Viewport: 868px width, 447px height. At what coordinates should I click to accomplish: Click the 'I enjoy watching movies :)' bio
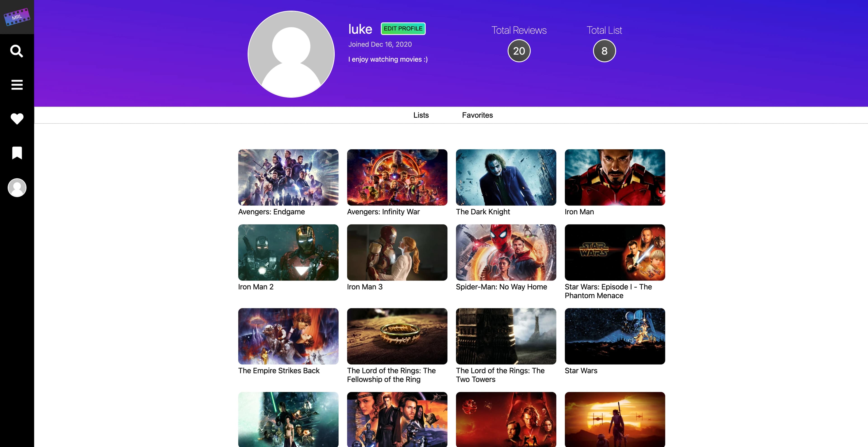tap(388, 59)
